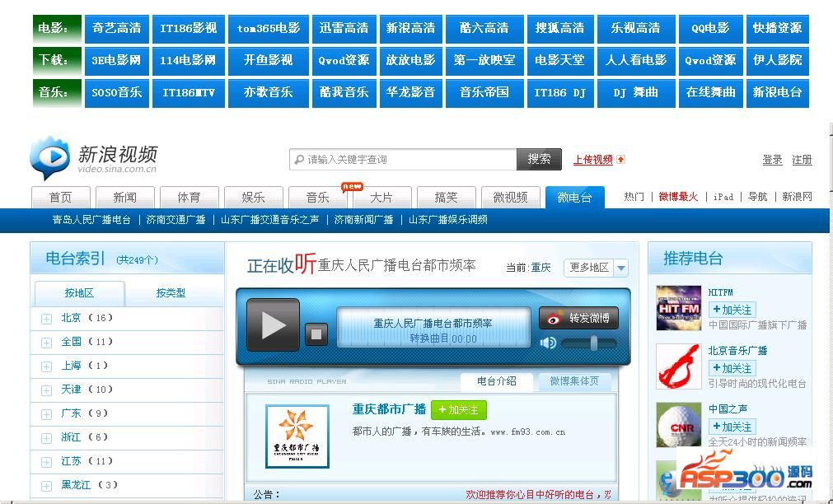Open the 山东广播交通音乐之声 link

[270, 220]
